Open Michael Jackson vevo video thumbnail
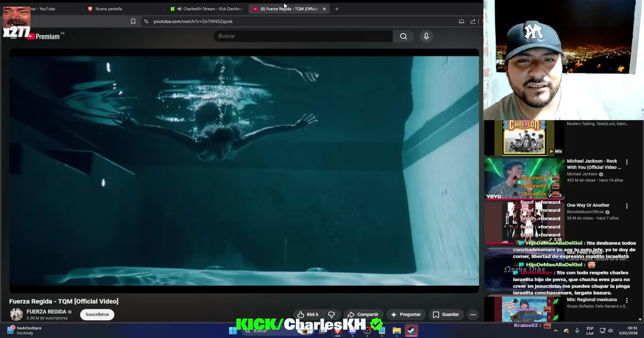 (524, 179)
